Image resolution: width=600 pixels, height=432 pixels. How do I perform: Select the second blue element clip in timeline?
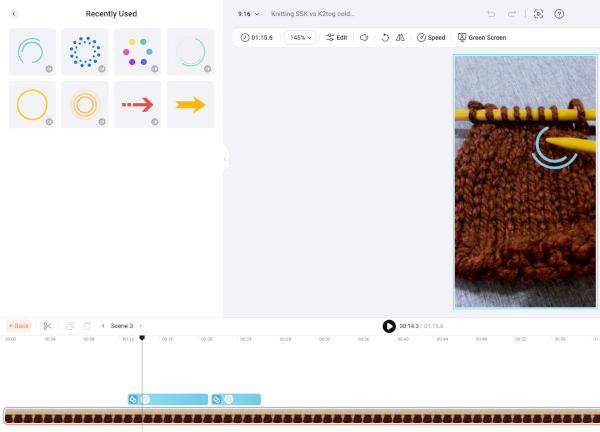point(236,399)
